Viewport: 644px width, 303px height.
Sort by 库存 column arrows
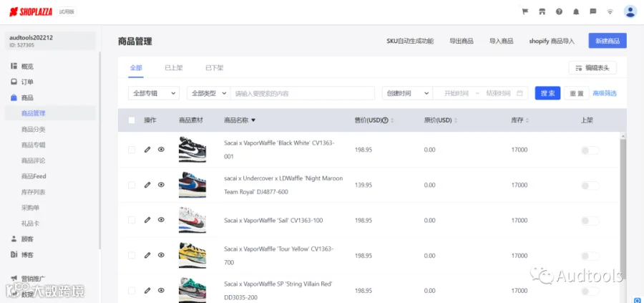[527, 120]
